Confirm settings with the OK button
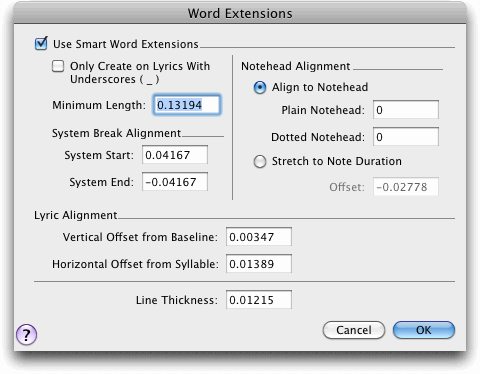480x374 pixels. click(424, 330)
